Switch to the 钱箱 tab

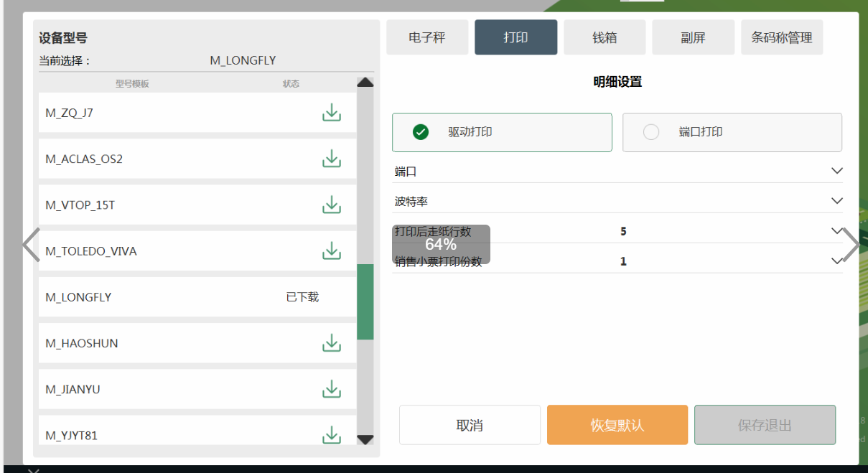pyautogui.click(x=605, y=37)
